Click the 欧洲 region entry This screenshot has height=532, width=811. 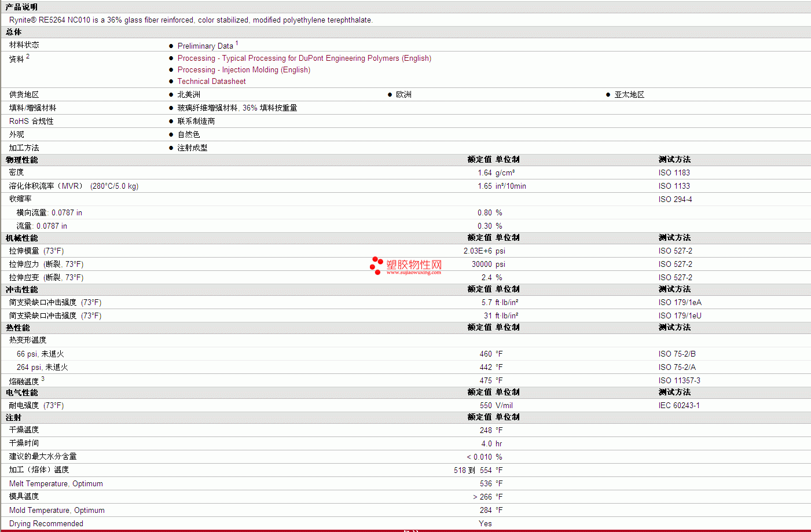403,95
